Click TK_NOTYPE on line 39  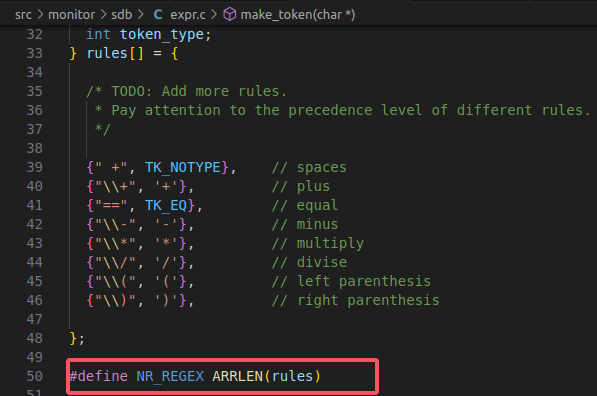(183, 168)
